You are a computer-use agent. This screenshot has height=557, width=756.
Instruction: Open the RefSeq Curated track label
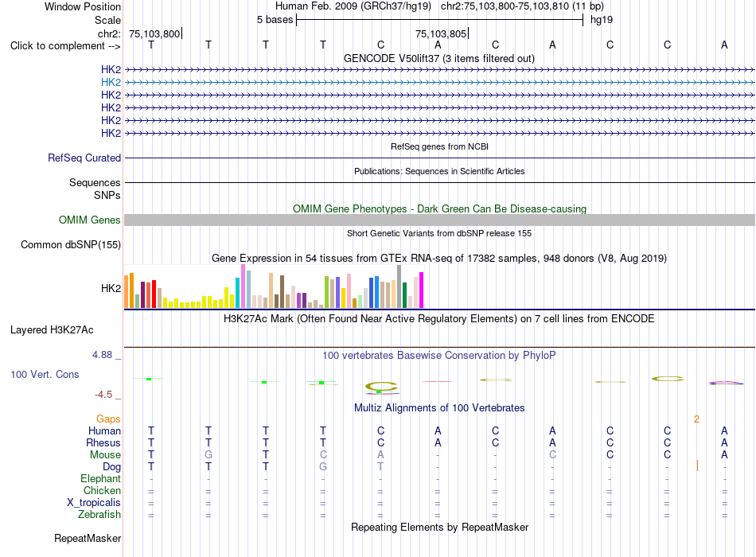pos(84,158)
